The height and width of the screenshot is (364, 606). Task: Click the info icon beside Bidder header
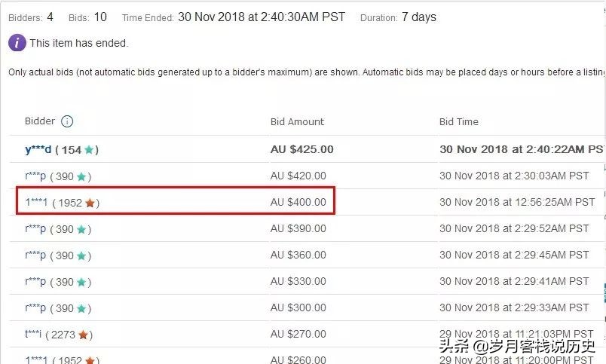[x=67, y=121]
